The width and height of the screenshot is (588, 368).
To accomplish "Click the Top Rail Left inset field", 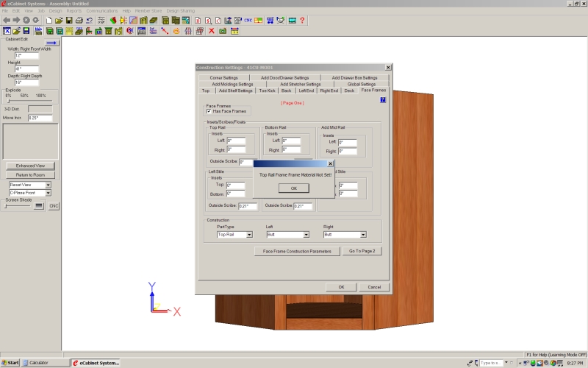I will click(x=236, y=141).
